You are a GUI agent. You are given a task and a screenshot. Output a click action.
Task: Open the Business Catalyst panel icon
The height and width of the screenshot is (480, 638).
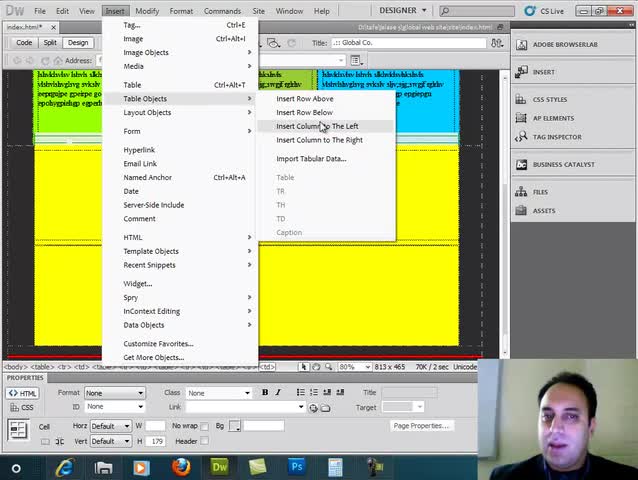pos(521,164)
